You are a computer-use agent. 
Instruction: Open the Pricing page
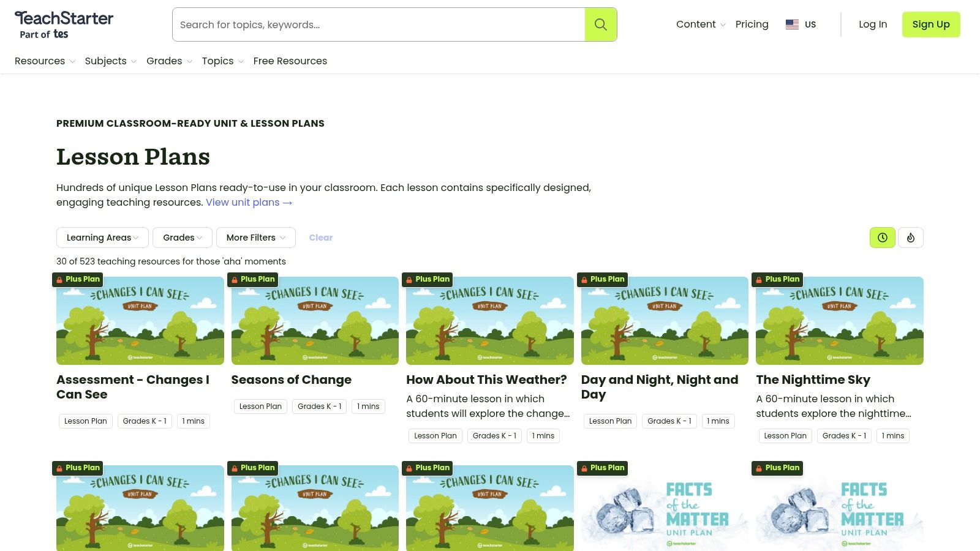752,24
